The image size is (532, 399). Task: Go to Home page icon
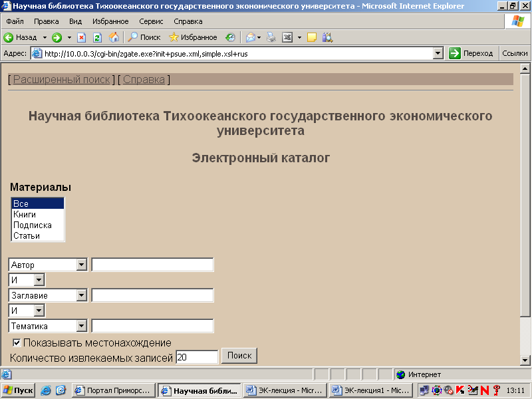[114, 37]
